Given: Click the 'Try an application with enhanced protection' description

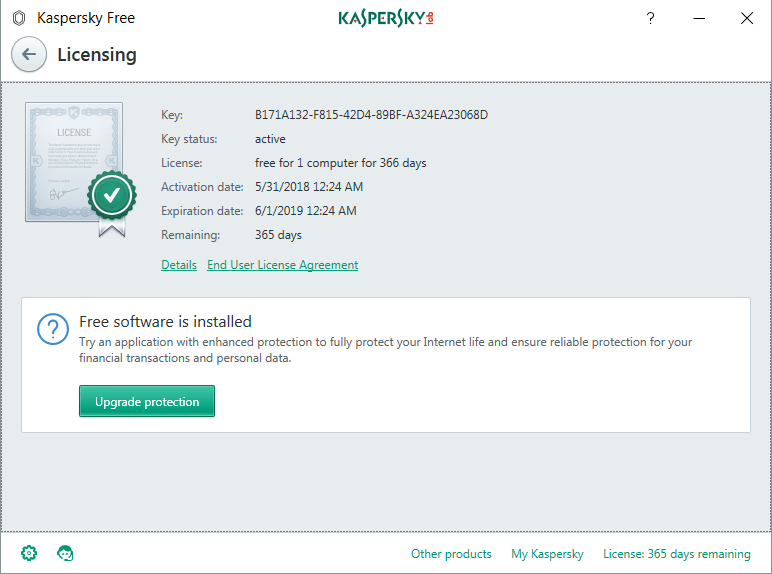Looking at the screenshot, I should (386, 350).
